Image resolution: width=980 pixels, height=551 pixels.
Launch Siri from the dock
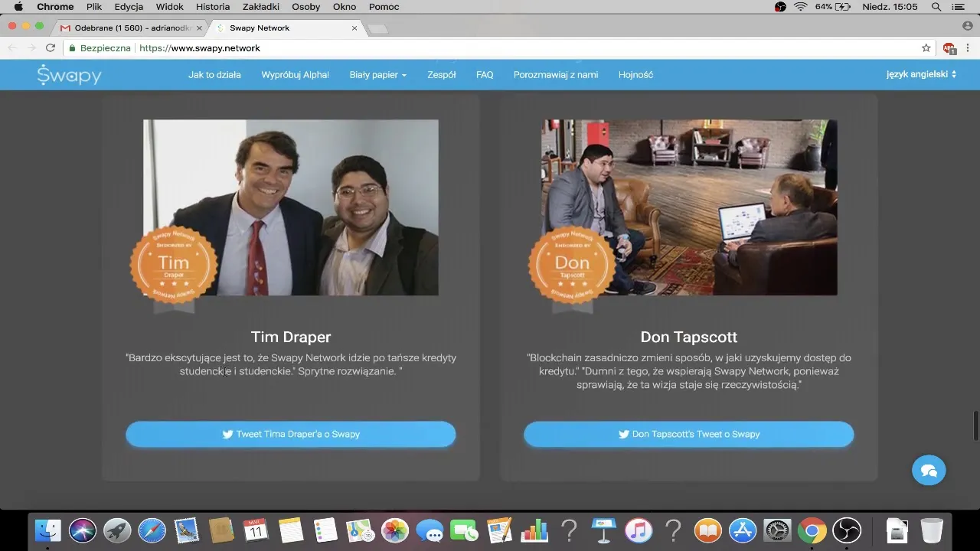coord(83,530)
